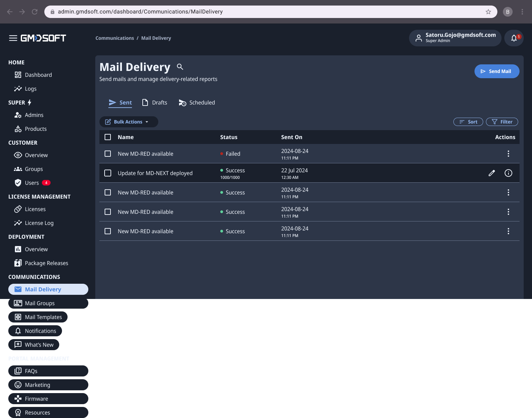
Task: Open FAQs page
Action: click(x=48, y=371)
